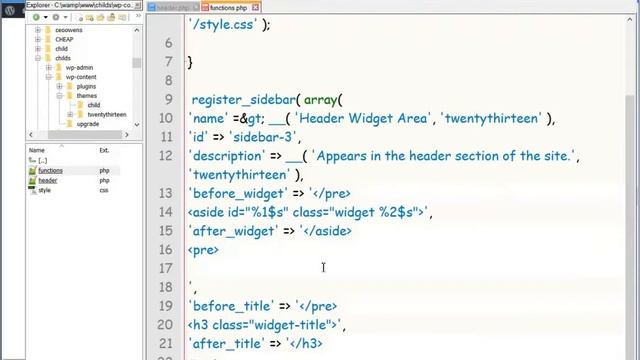Click the green Back navigation icon
The height and width of the screenshot is (360, 640).
(36, 17)
